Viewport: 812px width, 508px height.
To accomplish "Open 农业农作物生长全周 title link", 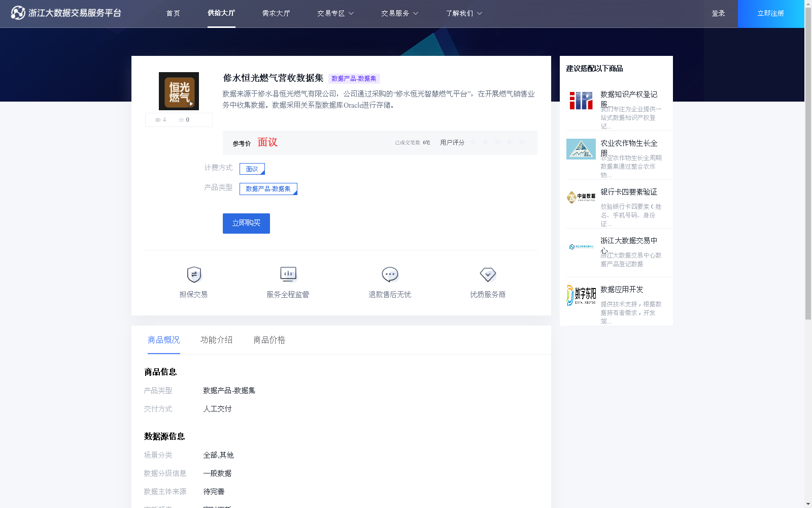I will (629, 148).
